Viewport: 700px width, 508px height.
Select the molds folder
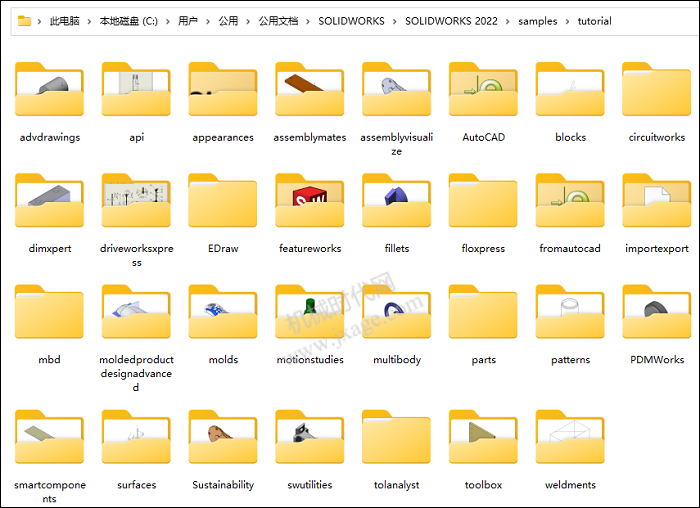(223, 312)
